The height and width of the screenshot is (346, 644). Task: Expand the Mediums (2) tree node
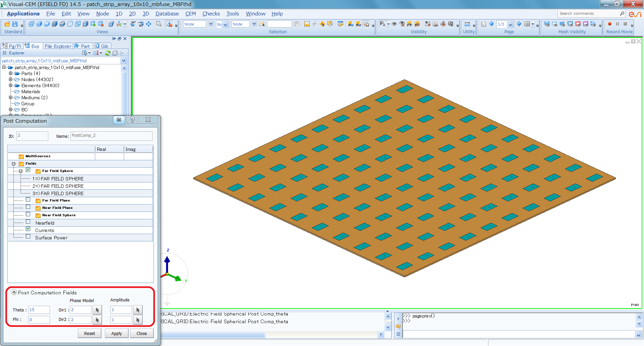[x=10, y=98]
